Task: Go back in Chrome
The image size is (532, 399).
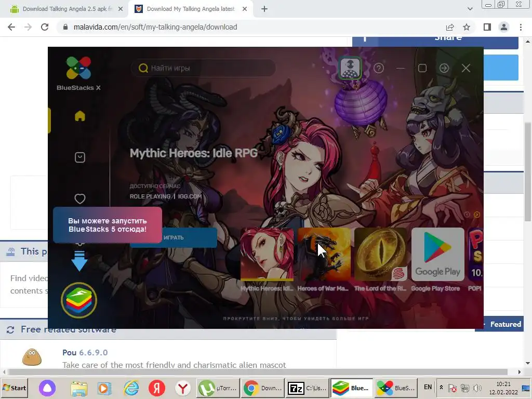Action: 11,27
